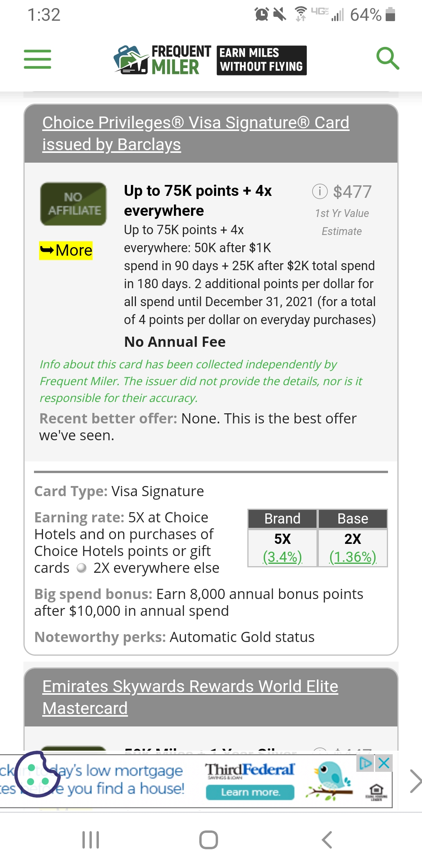The height and width of the screenshot is (868, 422).
Task: Tap the info icon beside $477
Action: [x=320, y=191]
